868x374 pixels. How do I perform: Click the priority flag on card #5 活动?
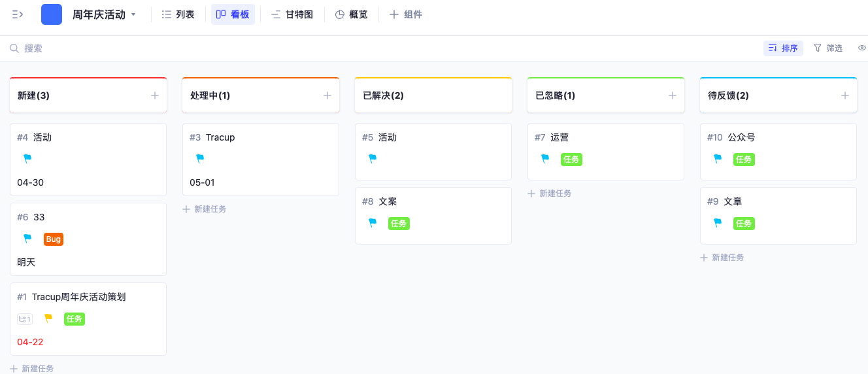pos(373,159)
